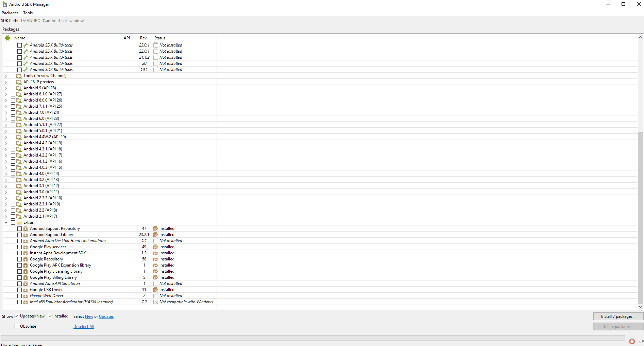
Task: Expand the Android 4.4W.2 (API 20) node
Action: point(6,137)
